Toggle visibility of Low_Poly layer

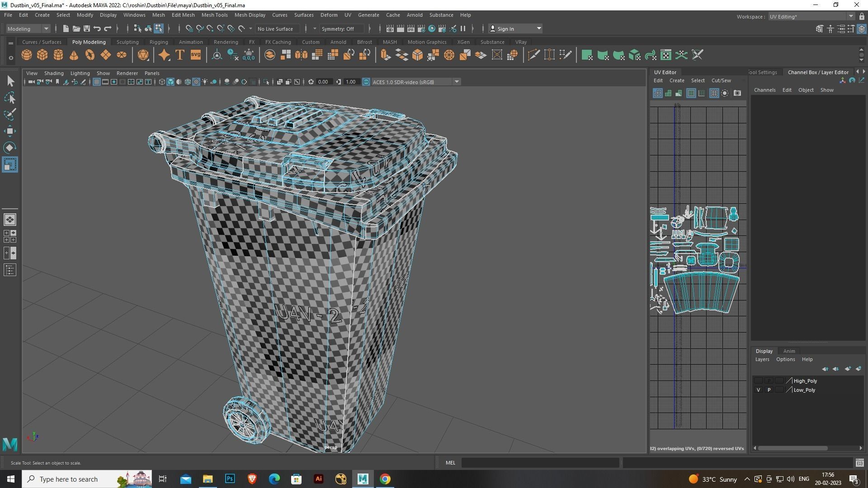[758, 390]
